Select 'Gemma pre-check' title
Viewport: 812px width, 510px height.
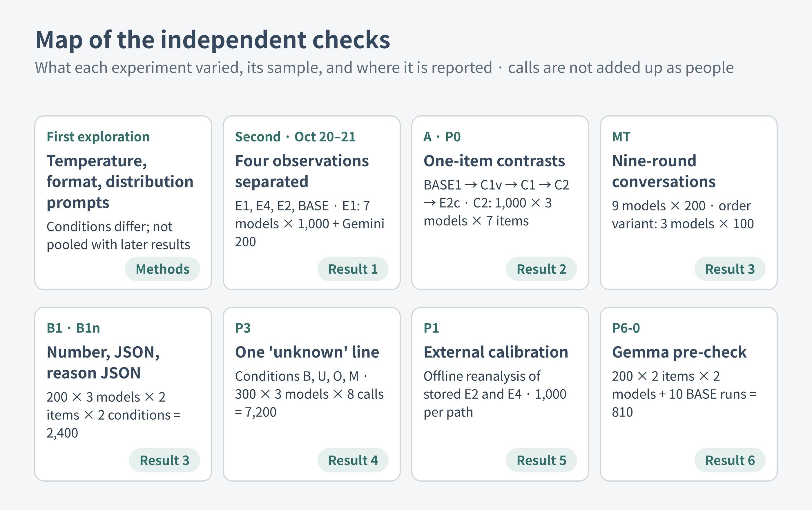click(679, 352)
